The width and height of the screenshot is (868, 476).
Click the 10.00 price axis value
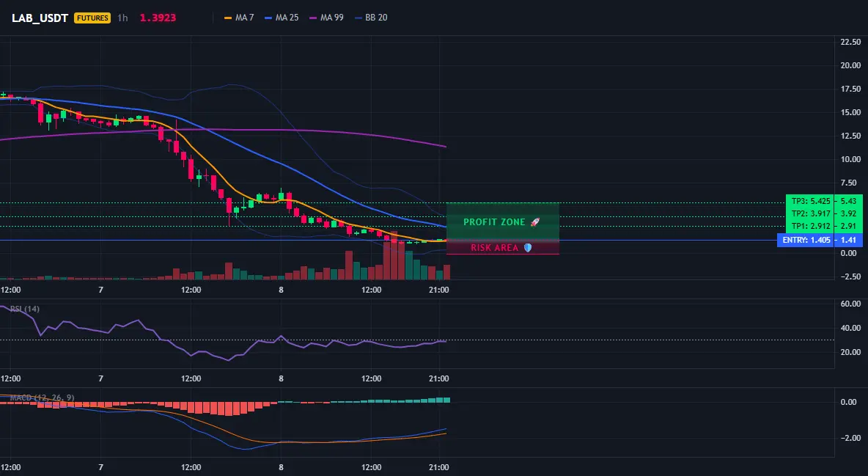click(x=850, y=159)
